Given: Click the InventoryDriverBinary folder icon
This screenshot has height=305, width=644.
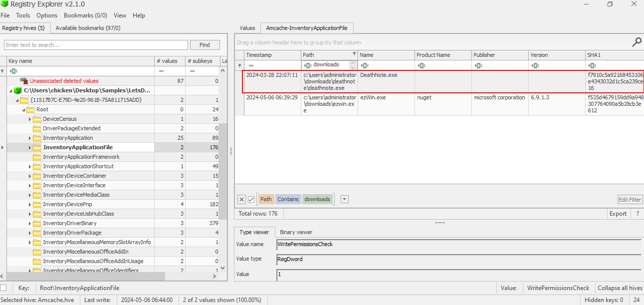Looking at the screenshot, I should click(36, 223).
